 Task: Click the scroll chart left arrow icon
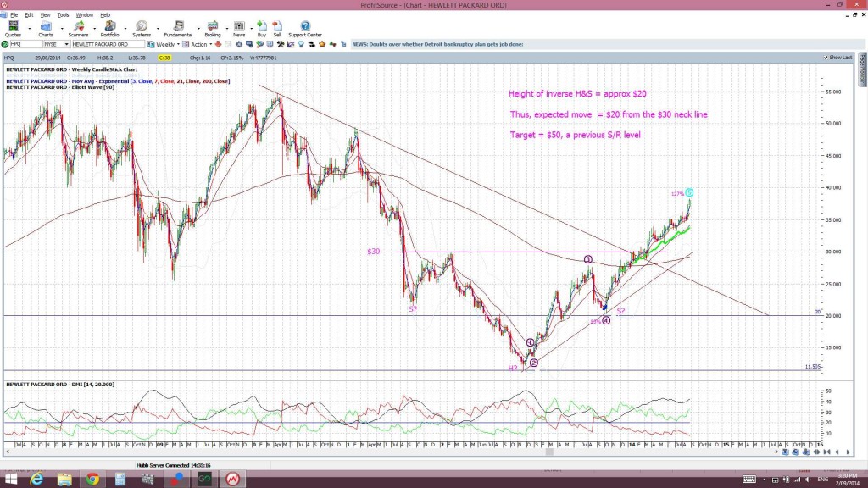[x=837, y=452]
